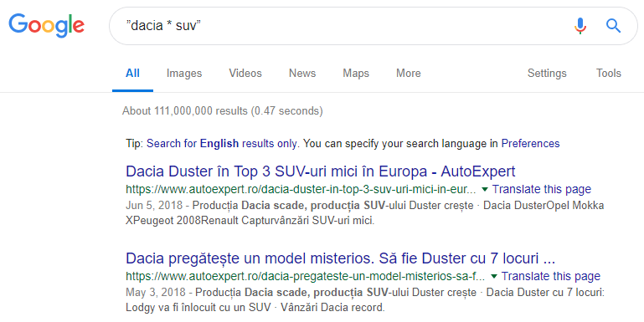Screen dimensions: 644x322
Task: Click the autoexpert.ro dacia-pregateste-un-model URL
Action: pos(305,276)
